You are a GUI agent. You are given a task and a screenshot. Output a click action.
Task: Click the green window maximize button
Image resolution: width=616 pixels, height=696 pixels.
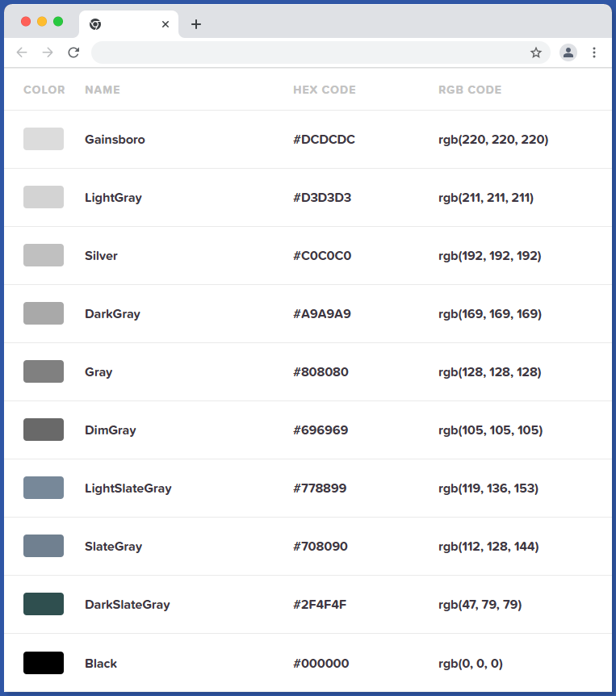[58, 21]
